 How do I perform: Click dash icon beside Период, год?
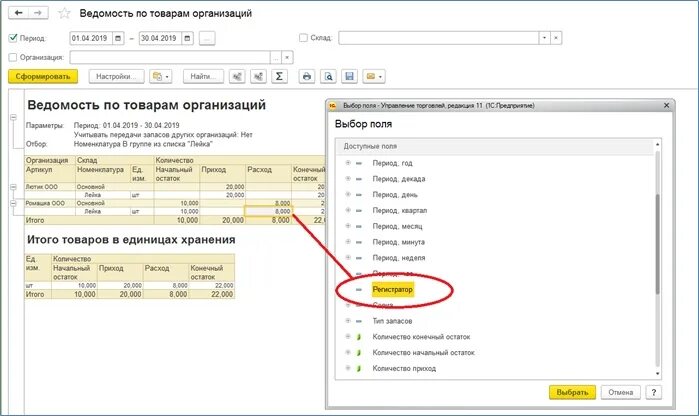pos(359,163)
